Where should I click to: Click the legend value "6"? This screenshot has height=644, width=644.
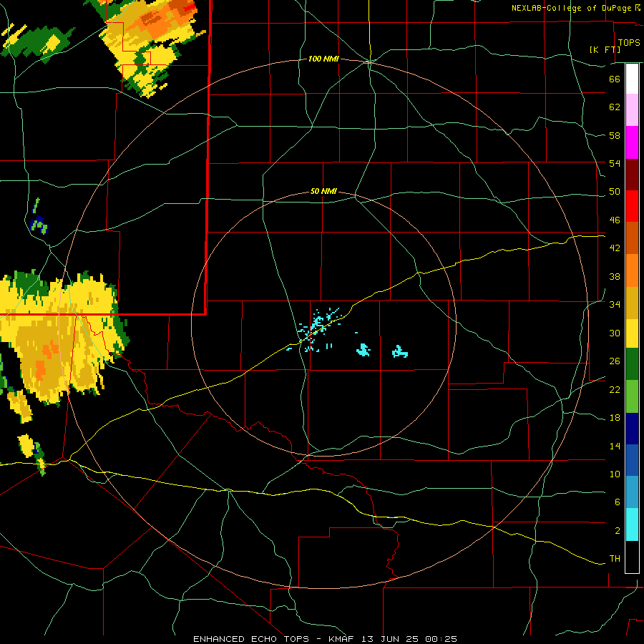617,502
